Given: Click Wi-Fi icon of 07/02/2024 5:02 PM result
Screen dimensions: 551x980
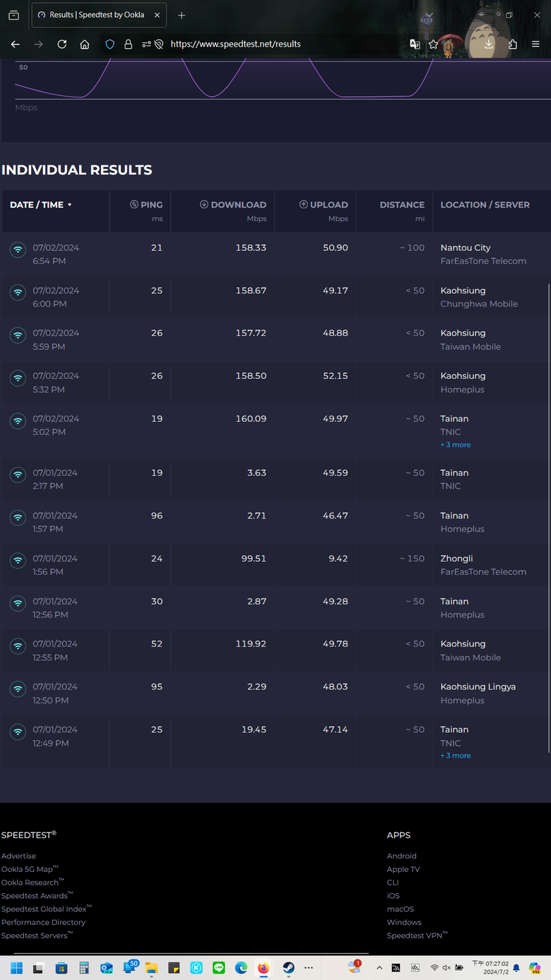Looking at the screenshot, I should tap(18, 421).
